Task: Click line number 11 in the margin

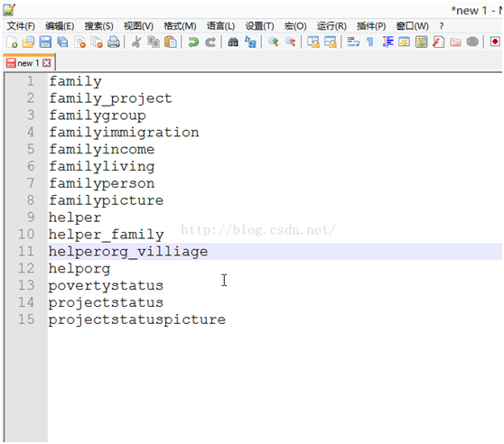Action: 26,252
